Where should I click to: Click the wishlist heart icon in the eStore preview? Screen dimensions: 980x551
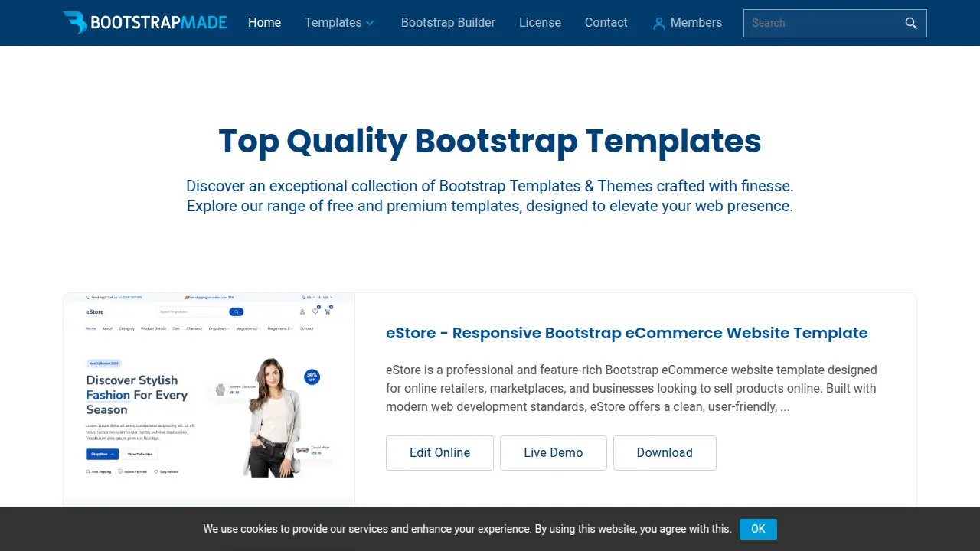315,311
